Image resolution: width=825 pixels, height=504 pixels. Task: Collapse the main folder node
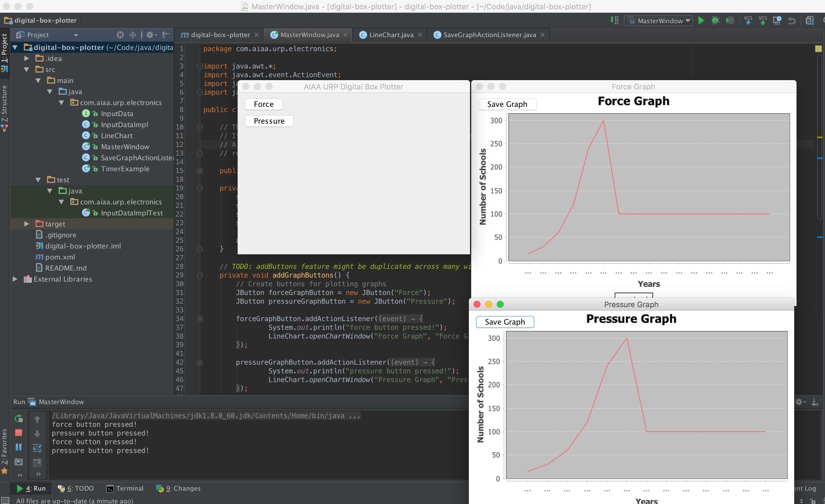38,81
